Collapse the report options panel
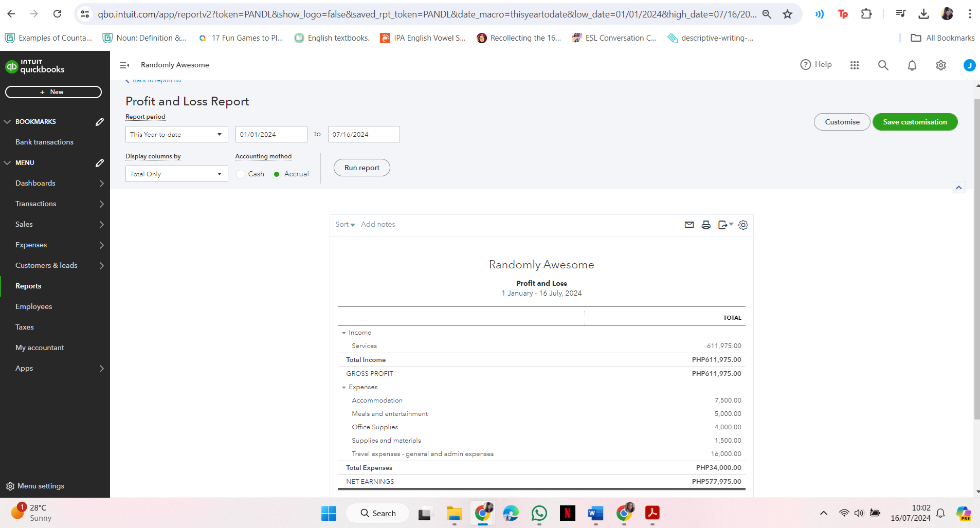 coord(958,188)
